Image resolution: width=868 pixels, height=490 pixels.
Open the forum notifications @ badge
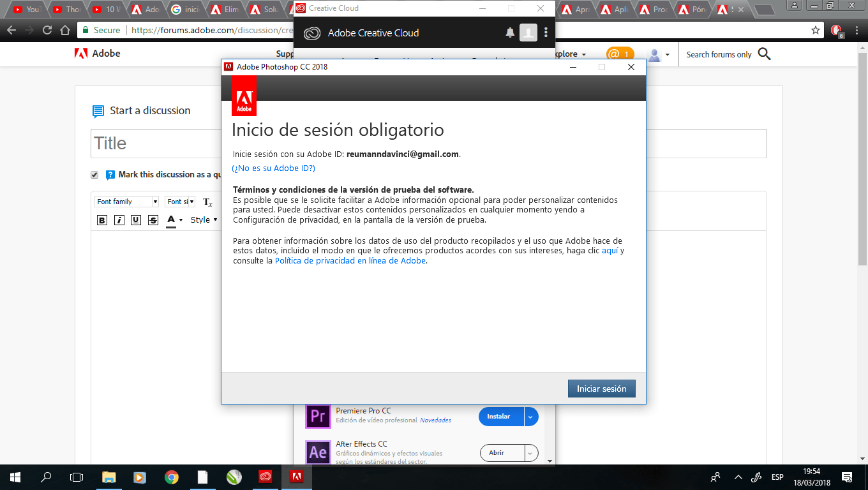[x=620, y=54]
